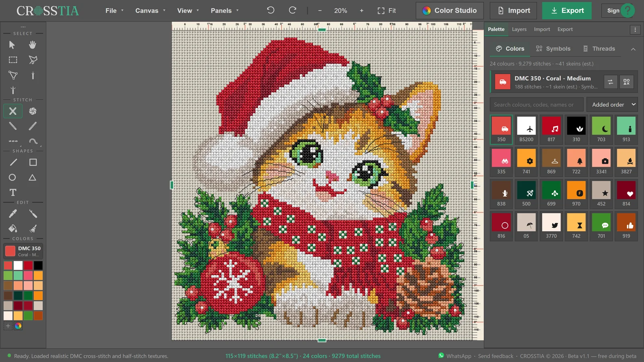Image resolution: width=644 pixels, height=362 pixels.
Task: Zoom out with the minus button
Action: pyautogui.click(x=320, y=11)
